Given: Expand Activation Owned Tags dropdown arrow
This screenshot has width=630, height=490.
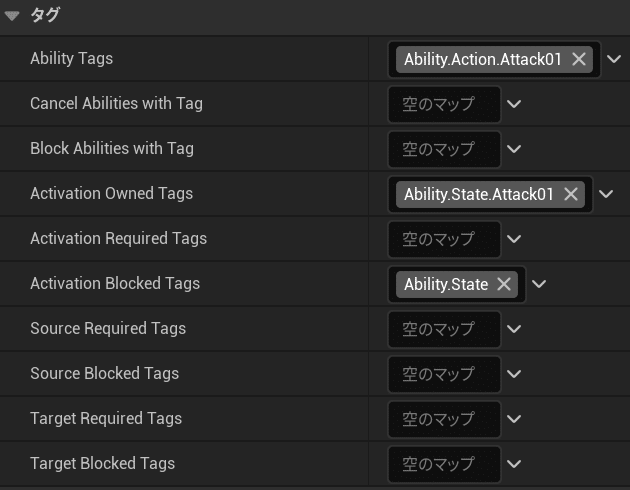Looking at the screenshot, I should [x=606, y=194].
